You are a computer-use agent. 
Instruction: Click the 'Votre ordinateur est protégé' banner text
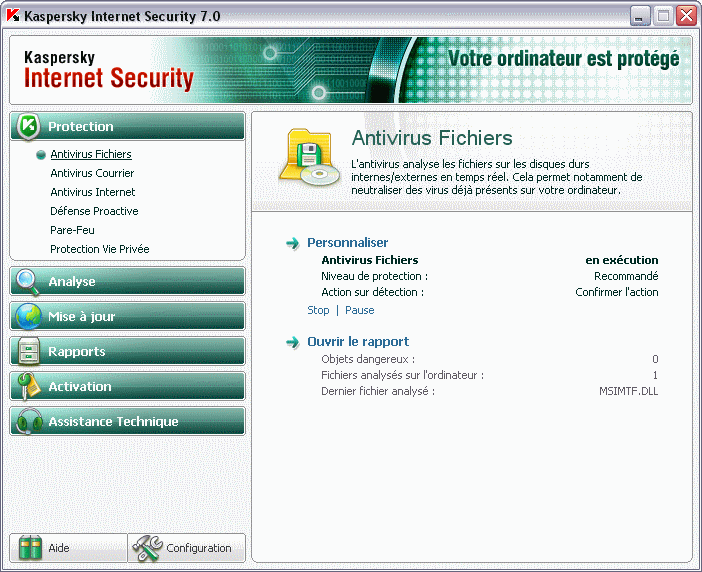pos(563,59)
